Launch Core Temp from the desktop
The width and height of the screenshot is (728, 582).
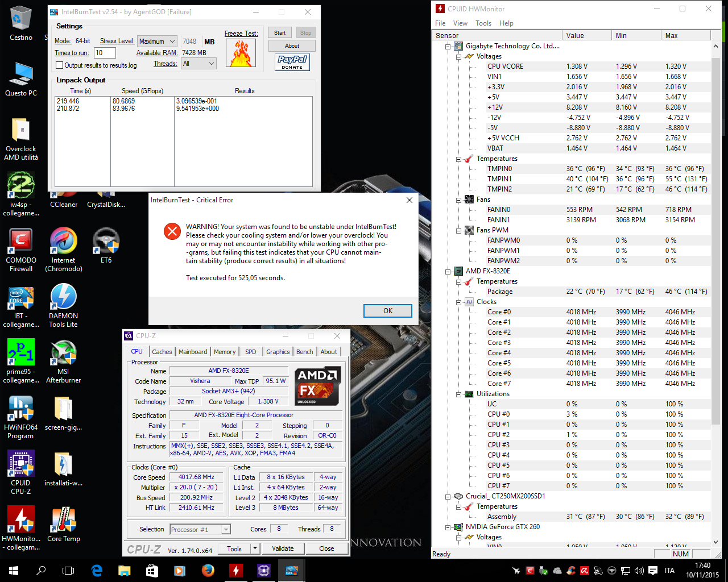(x=64, y=524)
